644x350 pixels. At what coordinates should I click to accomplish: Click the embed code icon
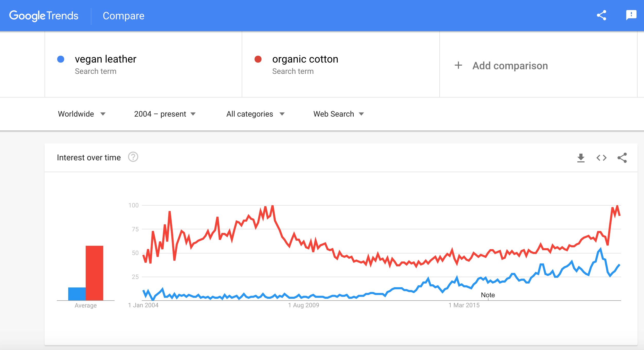tap(602, 158)
